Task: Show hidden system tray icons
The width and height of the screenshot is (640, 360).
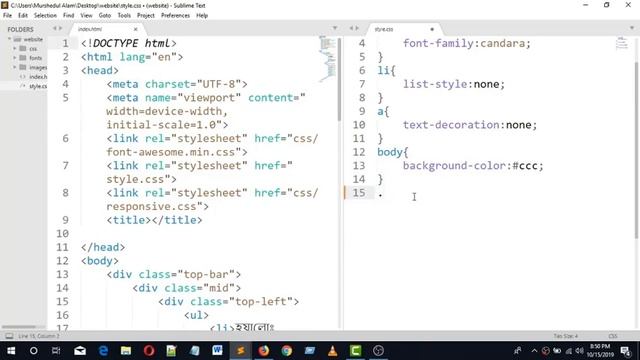Action: tap(534, 351)
